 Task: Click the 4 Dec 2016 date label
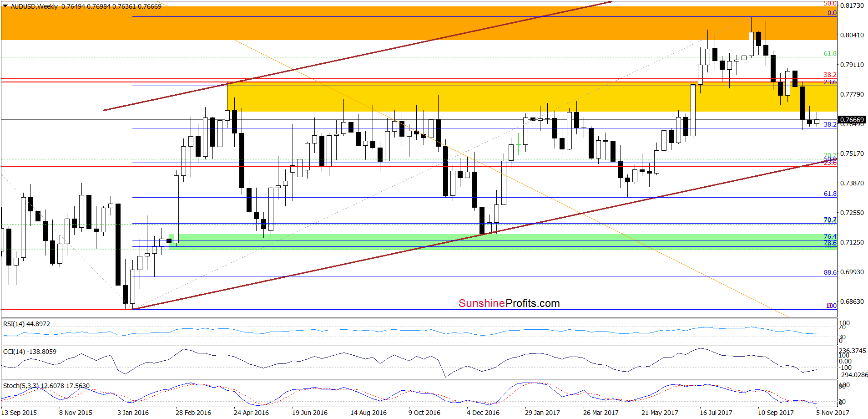[483, 413]
